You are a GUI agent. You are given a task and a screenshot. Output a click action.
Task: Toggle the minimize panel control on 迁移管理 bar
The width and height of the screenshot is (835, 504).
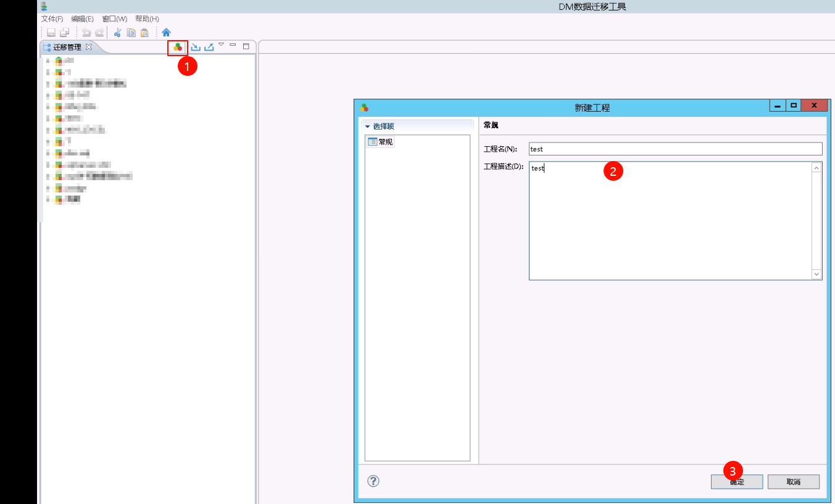click(233, 45)
